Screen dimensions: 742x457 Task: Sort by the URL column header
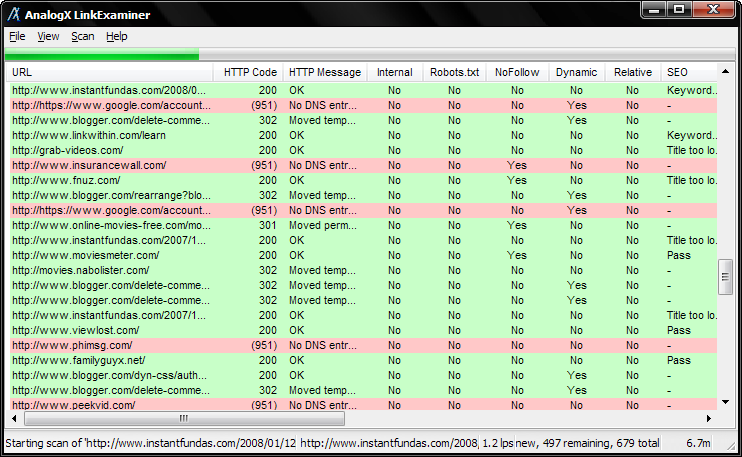(109, 72)
